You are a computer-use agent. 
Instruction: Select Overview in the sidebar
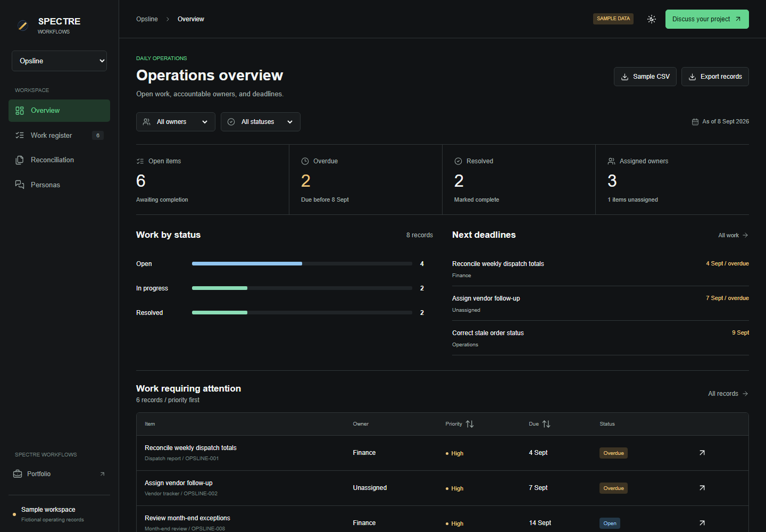[x=59, y=111]
